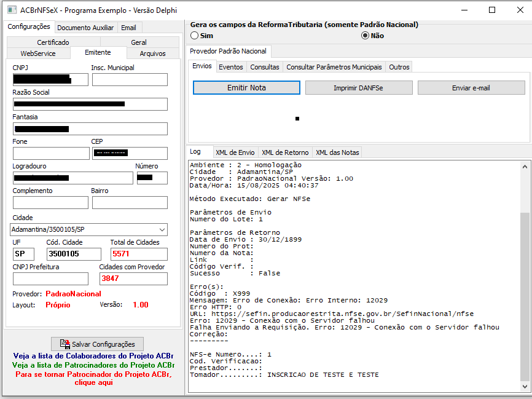The image size is (532, 399).
Task: Open Consultar Parâmetros Municipais tab
Action: [x=334, y=67]
